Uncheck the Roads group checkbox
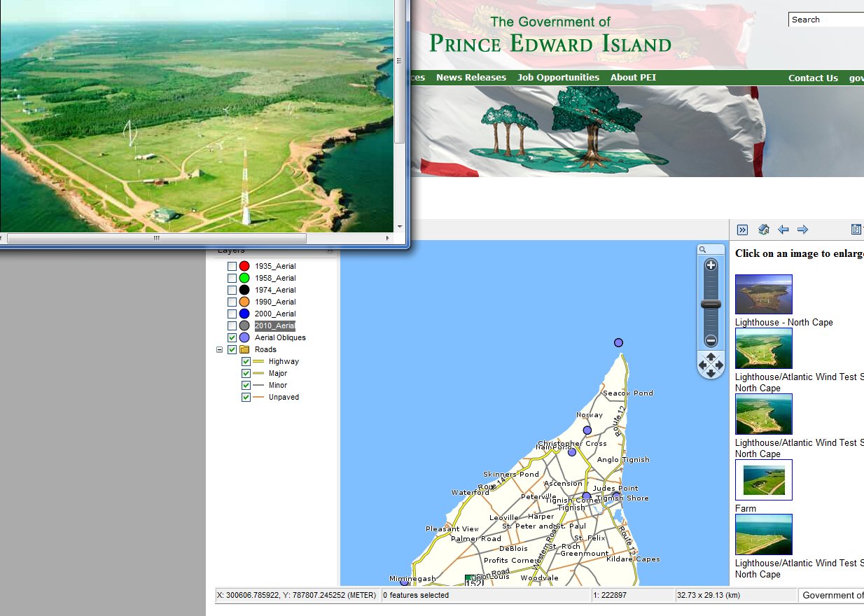Image resolution: width=864 pixels, height=616 pixels. 232,349
